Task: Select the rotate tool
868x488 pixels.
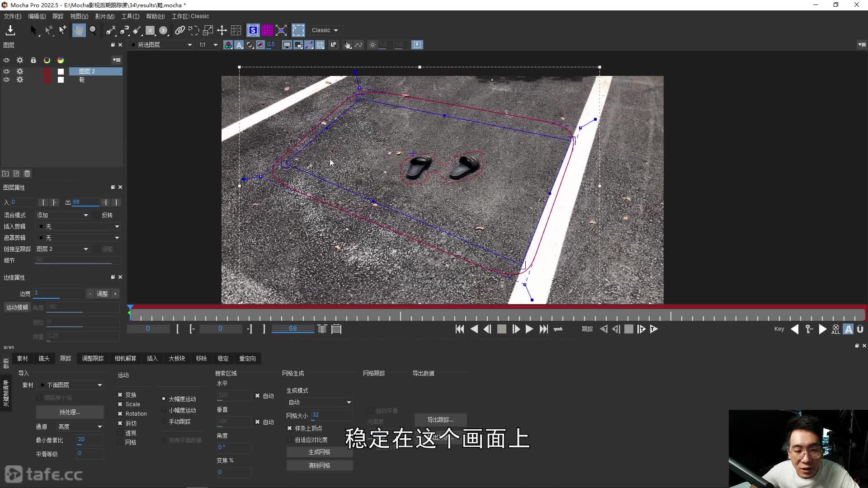Action: click(193, 30)
